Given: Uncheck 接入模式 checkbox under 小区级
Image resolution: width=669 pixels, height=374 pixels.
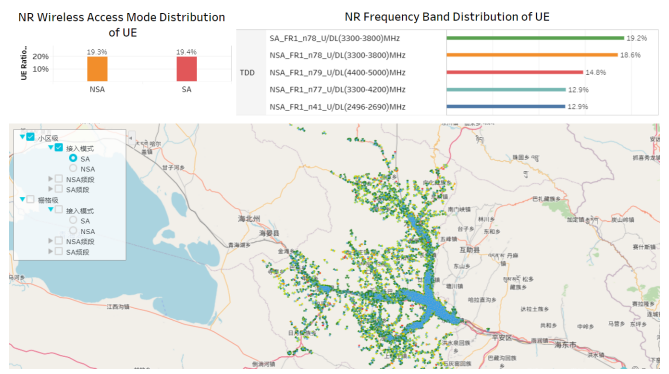Looking at the screenshot, I should pyautogui.click(x=59, y=148).
